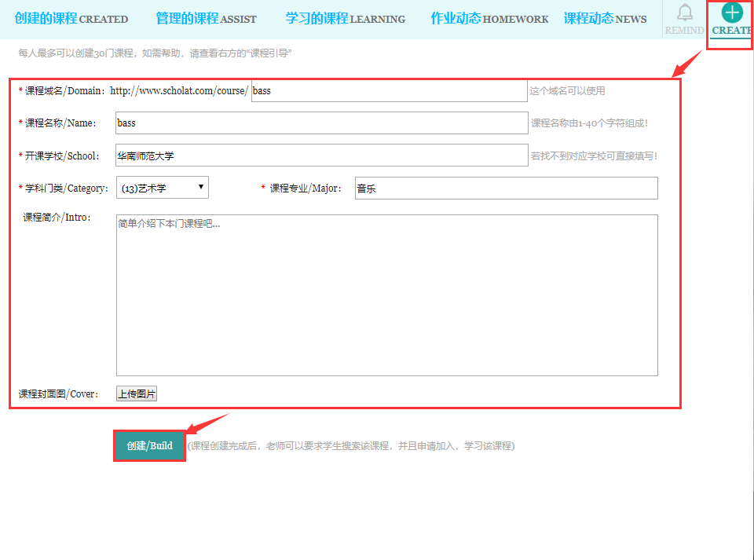
Task: Focus the 课程域名 Domain input field
Action: click(x=389, y=91)
